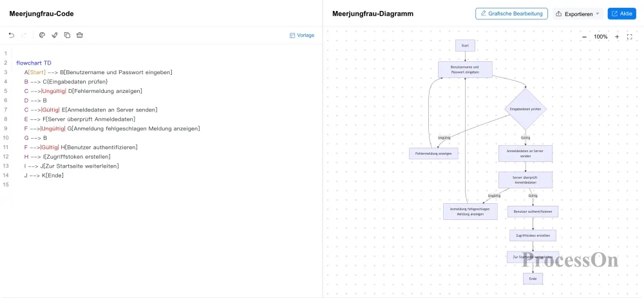Click the 100% zoom value
The height and width of the screenshot is (298, 644).
600,37
